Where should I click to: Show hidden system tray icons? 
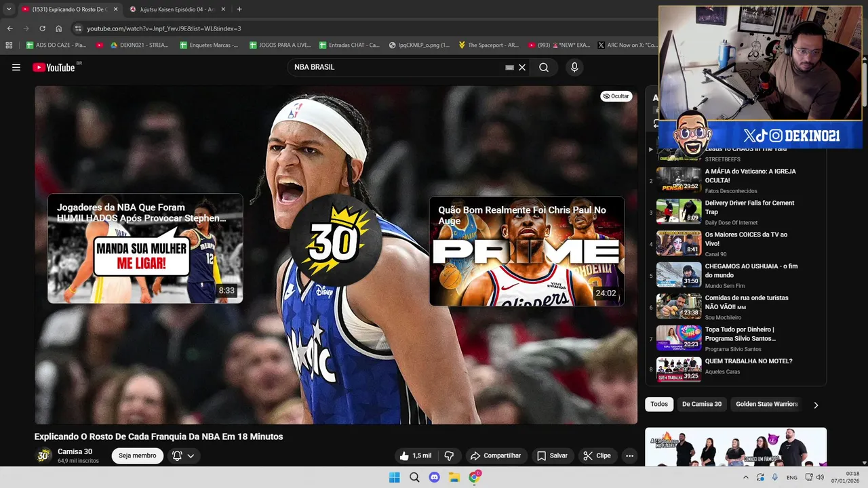746,477
